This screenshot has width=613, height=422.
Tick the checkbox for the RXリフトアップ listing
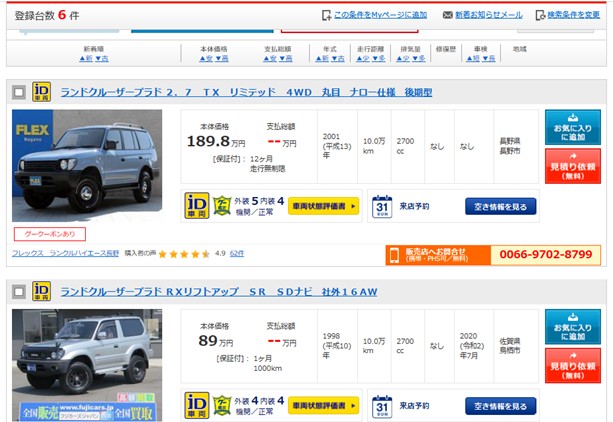pos(19,292)
